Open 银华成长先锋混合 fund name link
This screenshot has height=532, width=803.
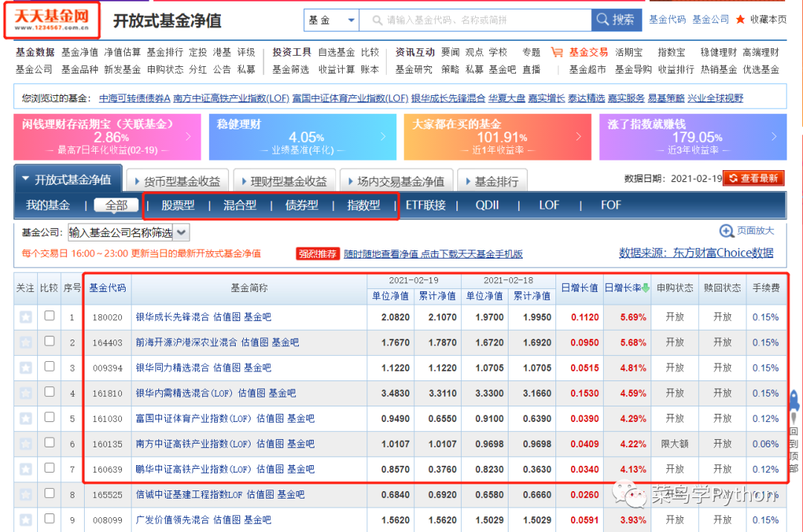point(172,317)
